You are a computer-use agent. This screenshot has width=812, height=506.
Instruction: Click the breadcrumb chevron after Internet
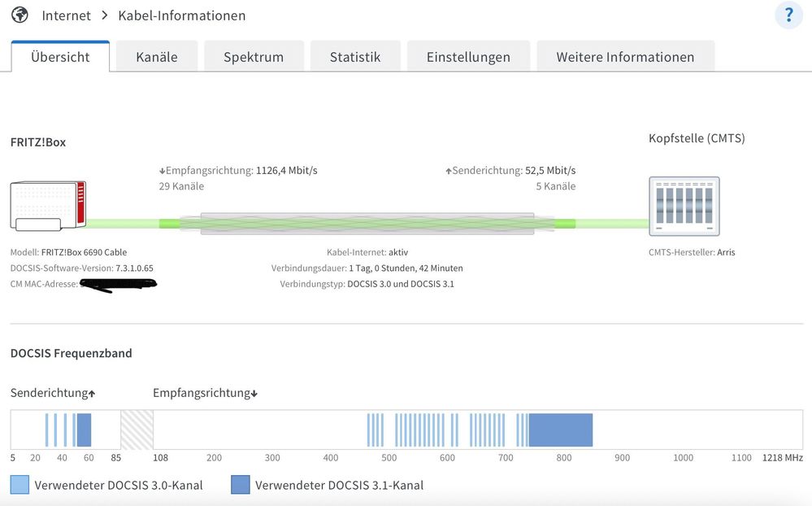[105, 15]
